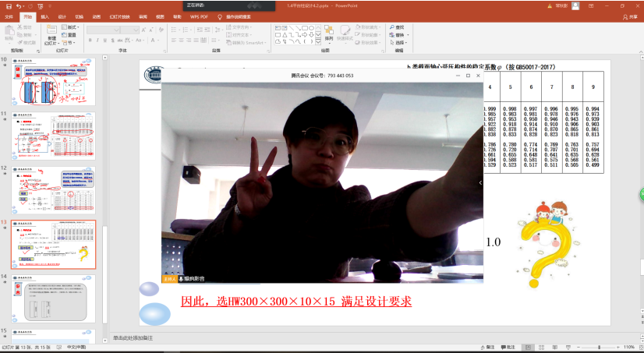Click the Decrease Font Size icon
644x353 pixels.
(151, 30)
